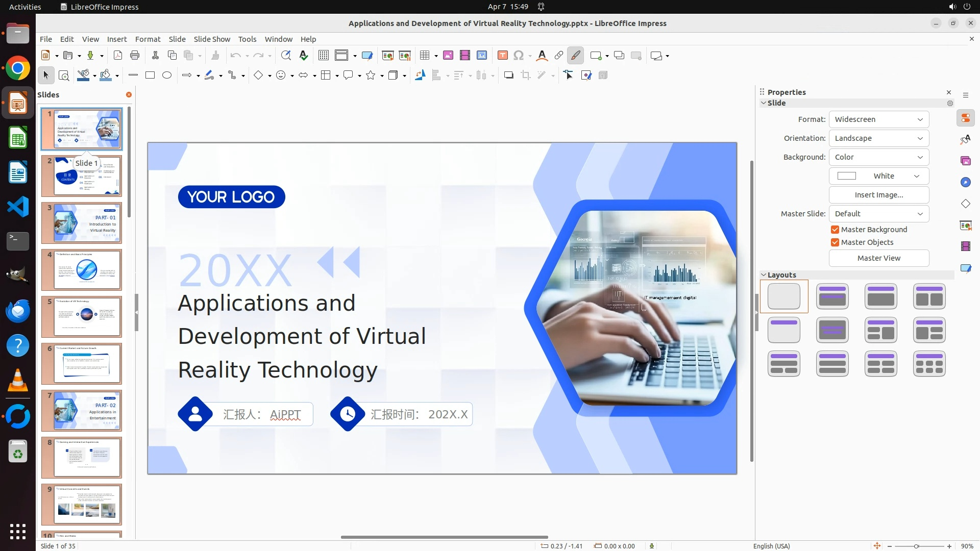
Task: Click the Insert Special Character icon
Action: 519,55
